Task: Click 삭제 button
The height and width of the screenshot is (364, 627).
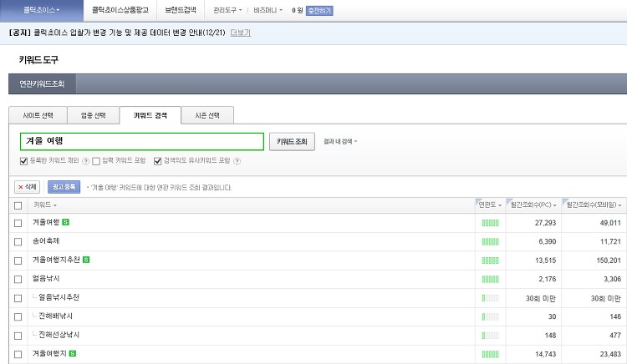Action: pos(28,187)
